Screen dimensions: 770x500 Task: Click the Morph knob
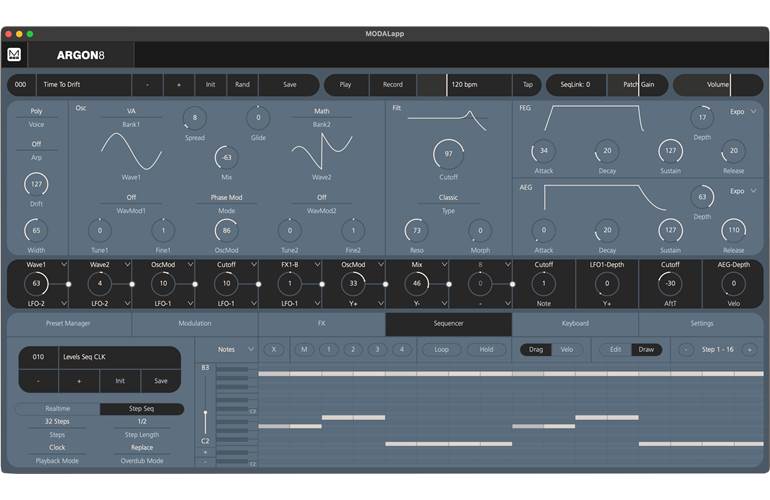(480, 230)
